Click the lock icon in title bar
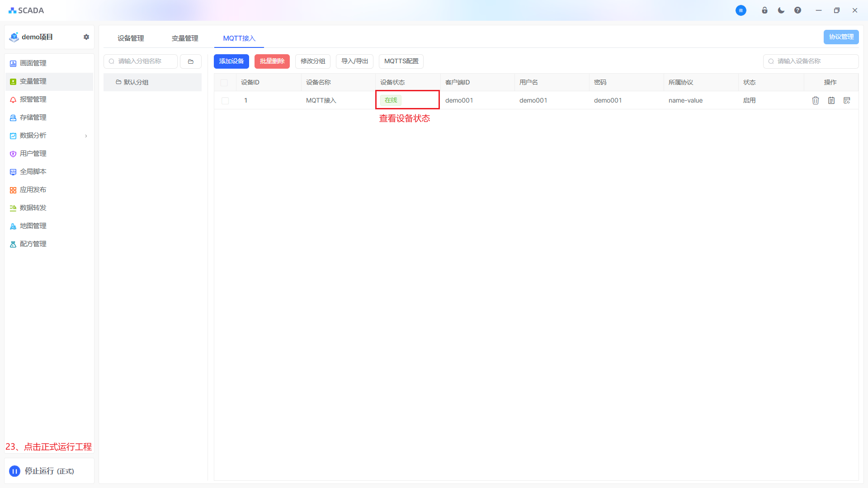This screenshot has width=868, height=488. point(764,10)
